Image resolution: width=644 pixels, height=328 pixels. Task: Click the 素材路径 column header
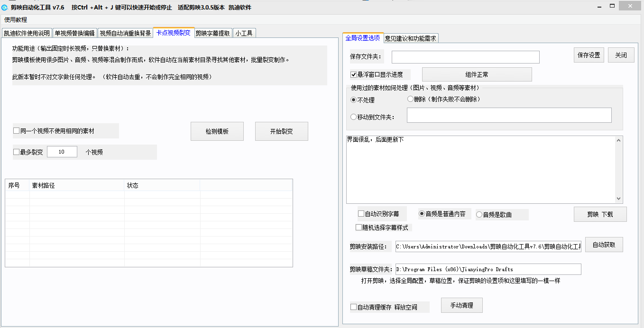(77, 185)
